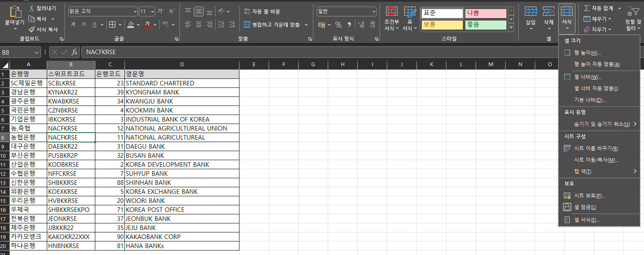Select cell containing KAKAOBANK CORP
This screenshot has height=255, width=644.
pos(182,237)
